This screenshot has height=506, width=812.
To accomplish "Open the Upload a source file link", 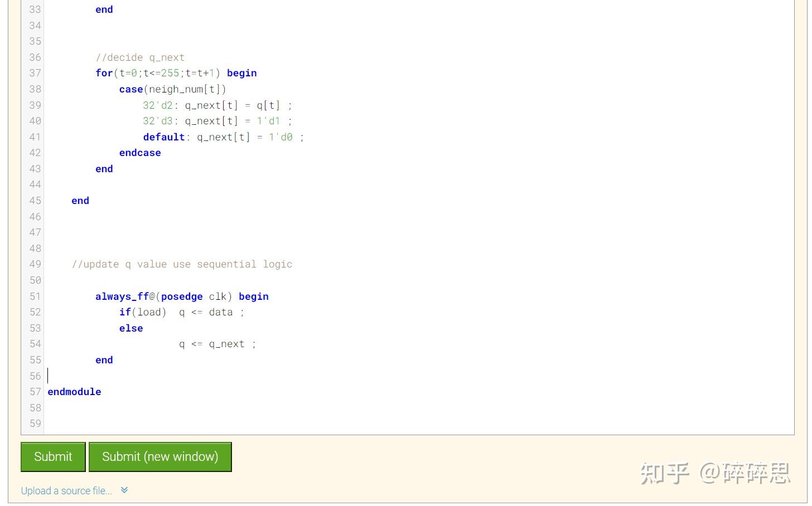I will (66, 490).
